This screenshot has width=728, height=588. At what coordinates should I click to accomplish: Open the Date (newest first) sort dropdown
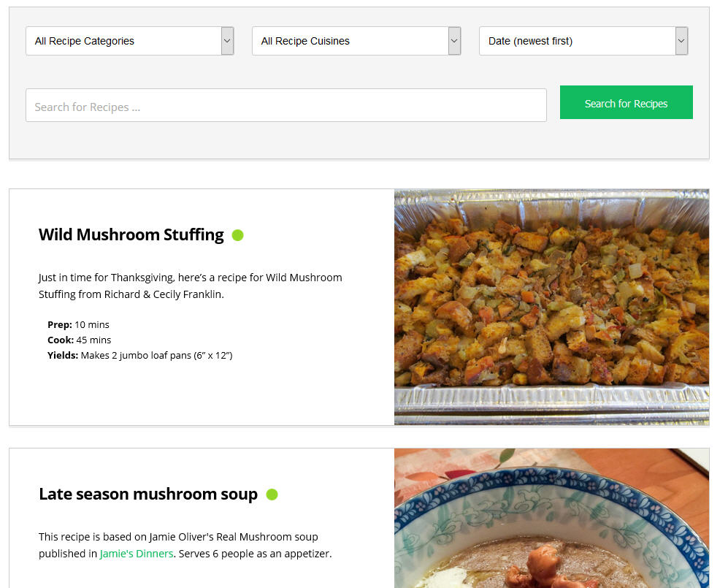(583, 41)
